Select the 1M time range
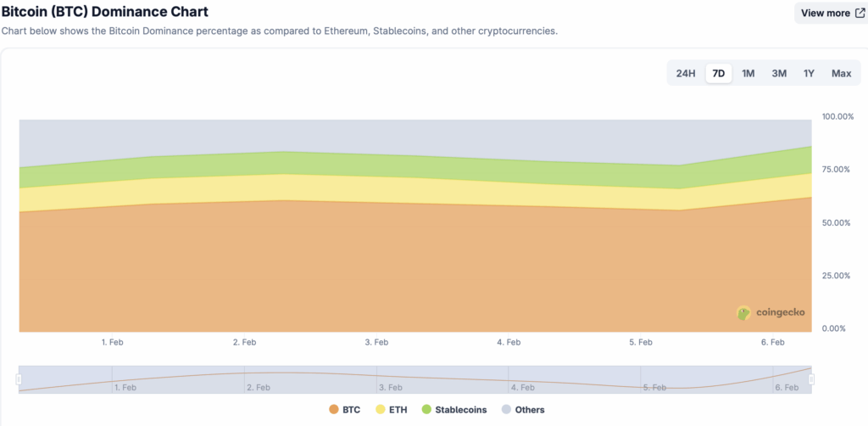The image size is (868, 426). [748, 73]
